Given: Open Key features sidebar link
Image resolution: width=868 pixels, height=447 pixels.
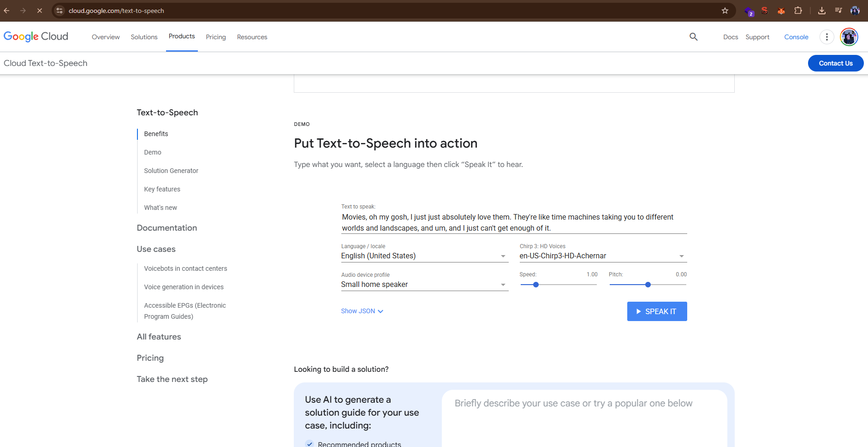Looking at the screenshot, I should coord(162,189).
